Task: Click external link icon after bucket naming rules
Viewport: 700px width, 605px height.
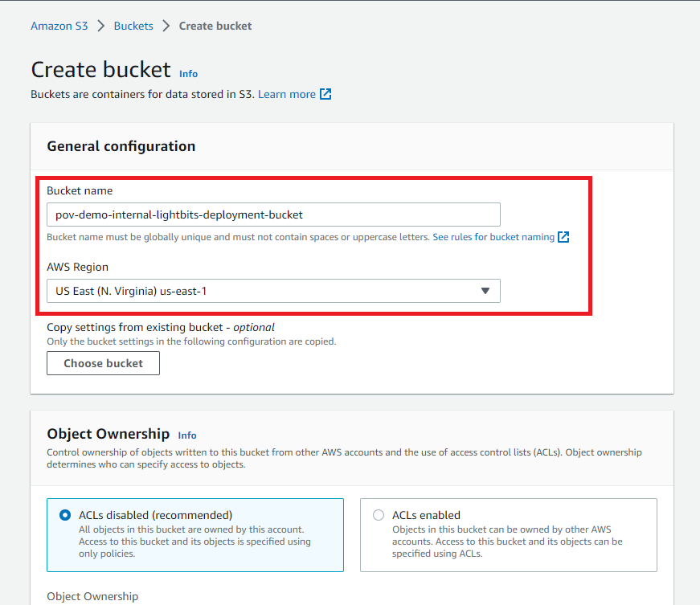Action: (563, 237)
